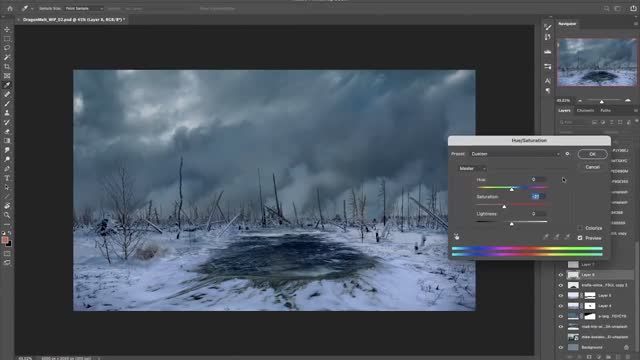This screenshot has width=640, height=360.
Task: Select the Clone Stamp tool
Action: [7, 113]
